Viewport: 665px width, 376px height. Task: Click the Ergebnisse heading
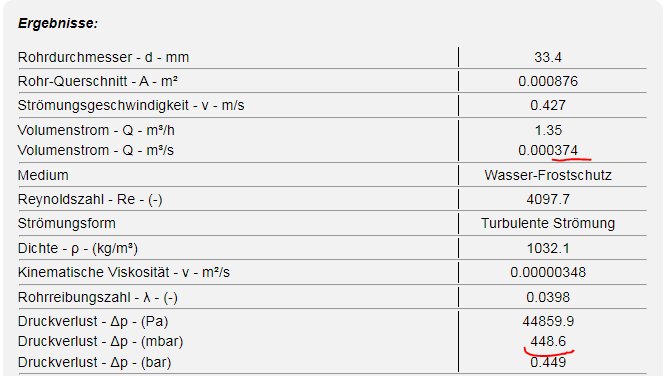click(x=58, y=23)
